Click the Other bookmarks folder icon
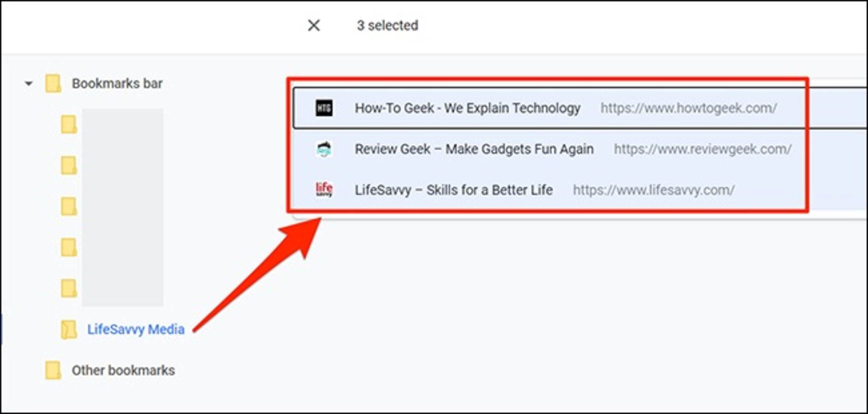This screenshot has width=868, height=414. [x=53, y=370]
